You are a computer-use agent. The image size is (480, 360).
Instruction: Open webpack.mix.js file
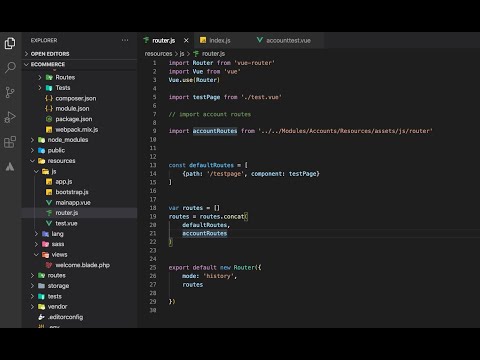[x=77, y=129]
